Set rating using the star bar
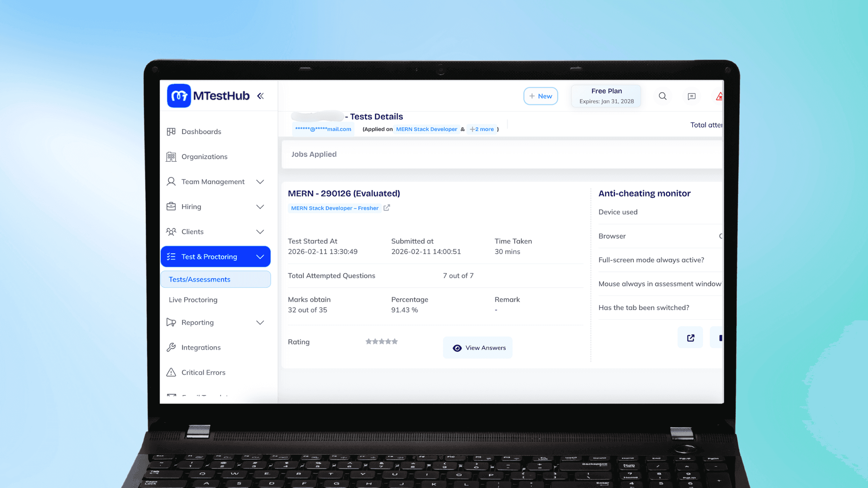The width and height of the screenshot is (868, 488). (382, 342)
